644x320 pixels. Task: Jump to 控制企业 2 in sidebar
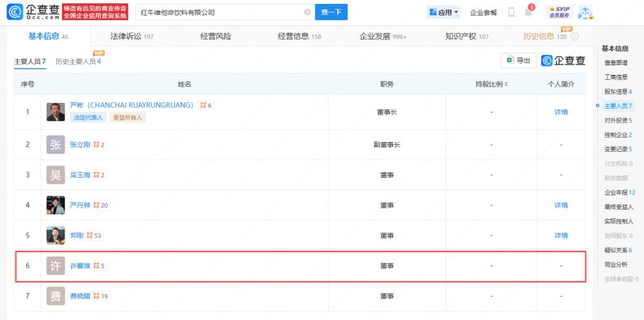(618, 135)
